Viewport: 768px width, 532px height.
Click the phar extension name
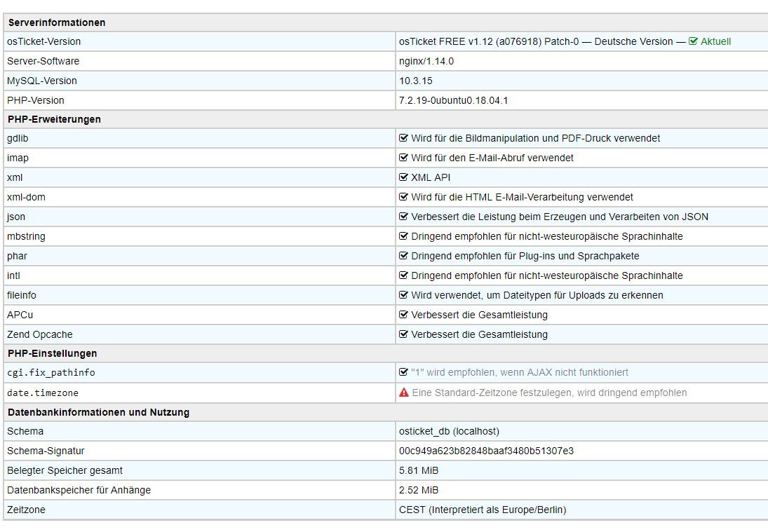tap(17, 255)
